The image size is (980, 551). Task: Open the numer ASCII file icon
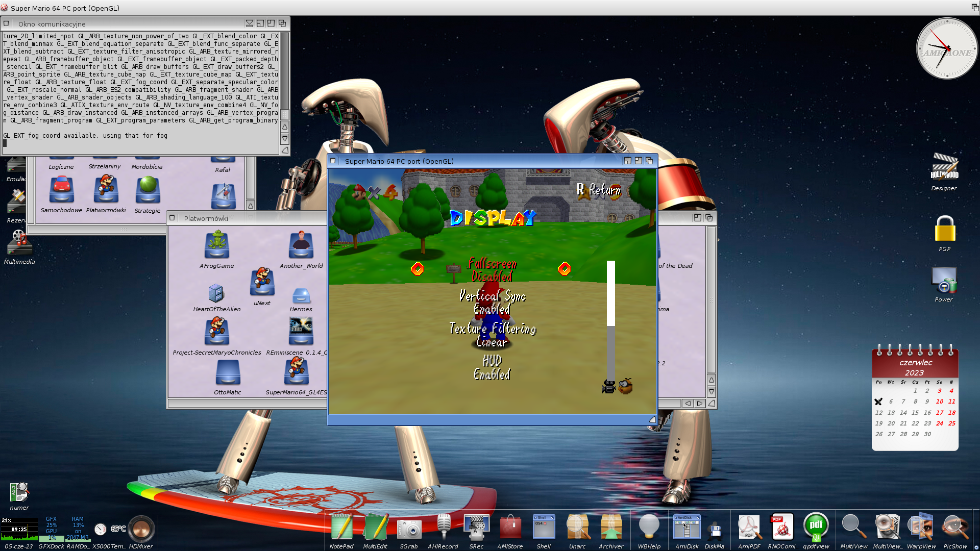19,492
